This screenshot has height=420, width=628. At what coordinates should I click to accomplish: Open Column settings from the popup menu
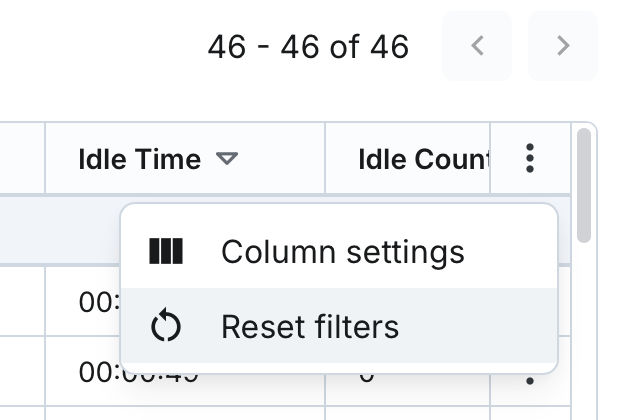(342, 251)
